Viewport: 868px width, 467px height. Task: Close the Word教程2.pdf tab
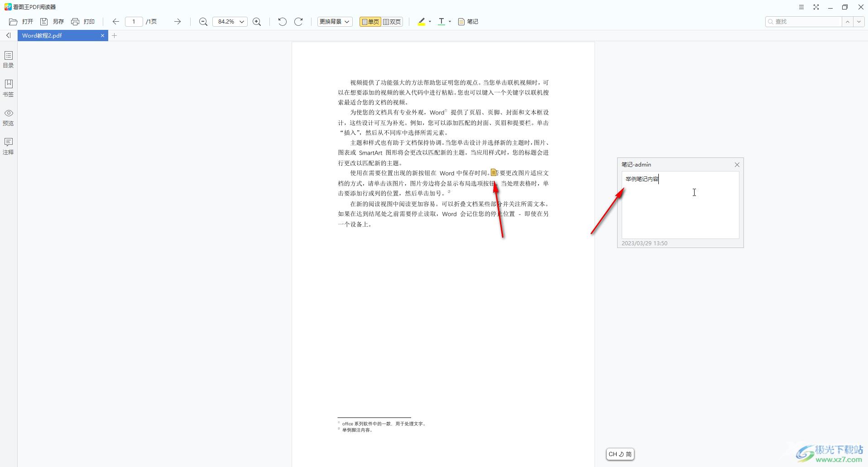pyautogui.click(x=102, y=35)
